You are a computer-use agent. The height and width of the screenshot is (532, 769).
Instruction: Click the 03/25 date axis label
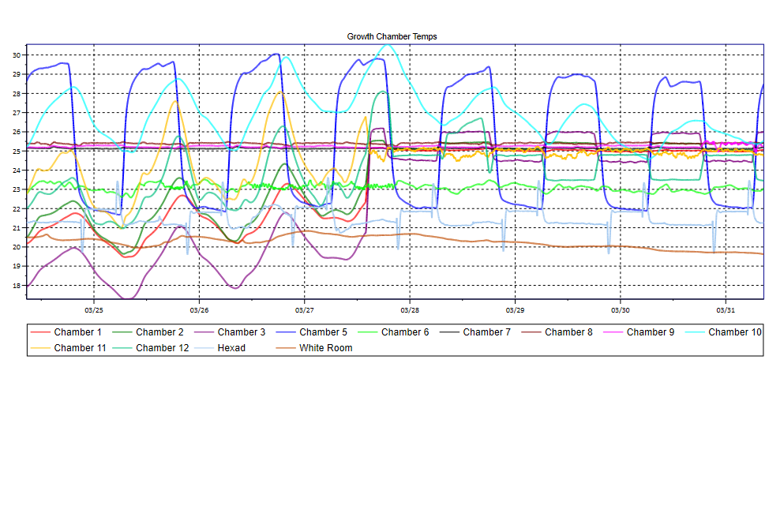93,310
